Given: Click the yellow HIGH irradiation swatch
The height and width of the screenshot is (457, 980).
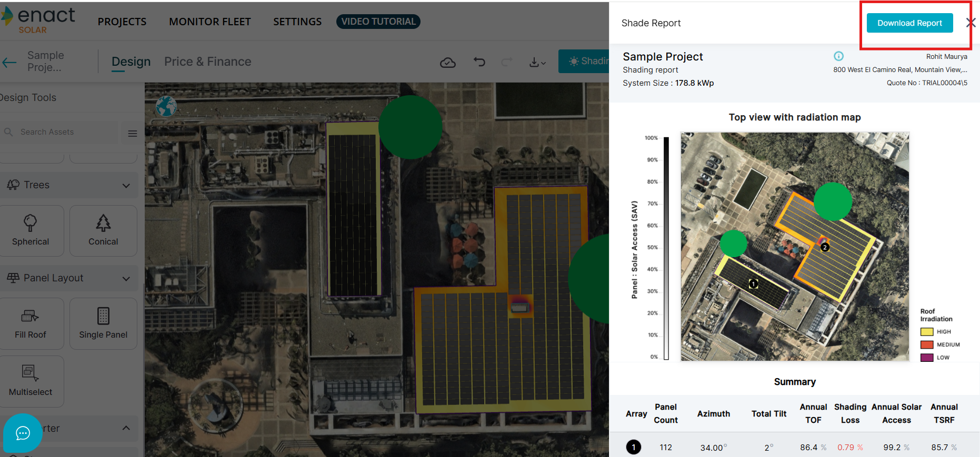Looking at the screenshot, I should [x=927, y=332].
